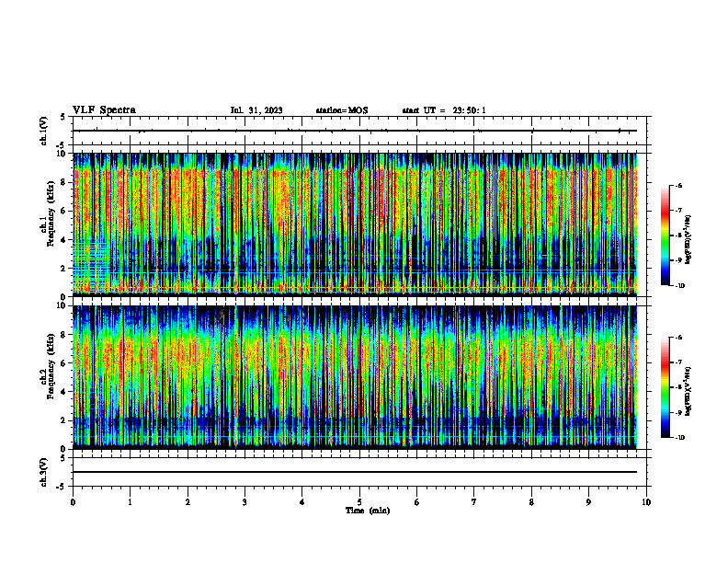Click the ch.2 color bar log(PSD) label

click(x=688, y=392)
